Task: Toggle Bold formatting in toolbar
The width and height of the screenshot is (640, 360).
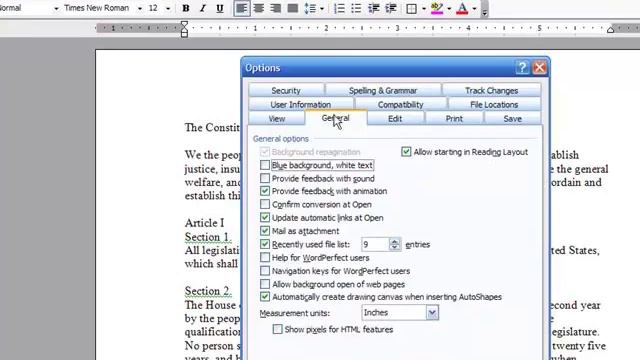Action: tap(186, 8)
